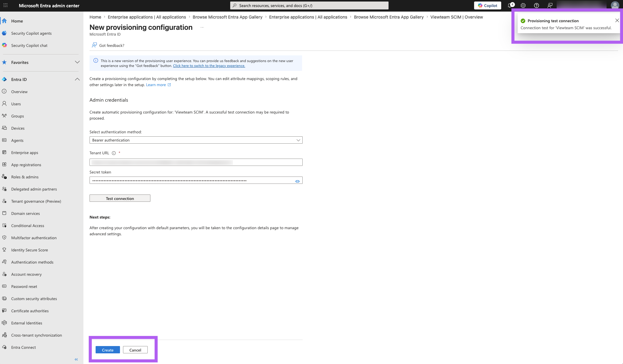Open Account recovery

[26, 274]
